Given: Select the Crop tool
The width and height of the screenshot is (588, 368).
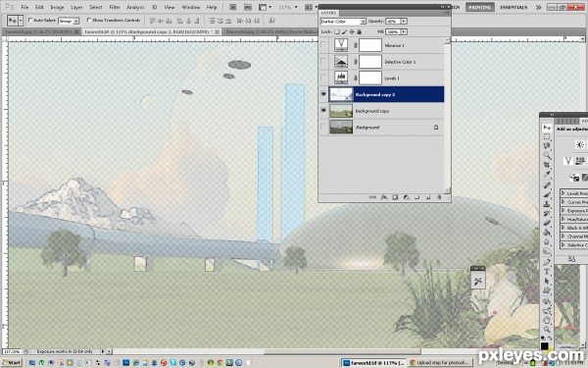Looking at the screenshot, I should (547, 165).
